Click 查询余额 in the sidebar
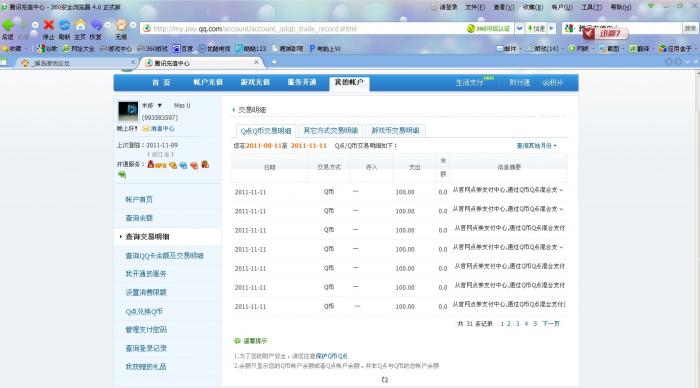Screen dimensions: 700x388 point(139,218)
